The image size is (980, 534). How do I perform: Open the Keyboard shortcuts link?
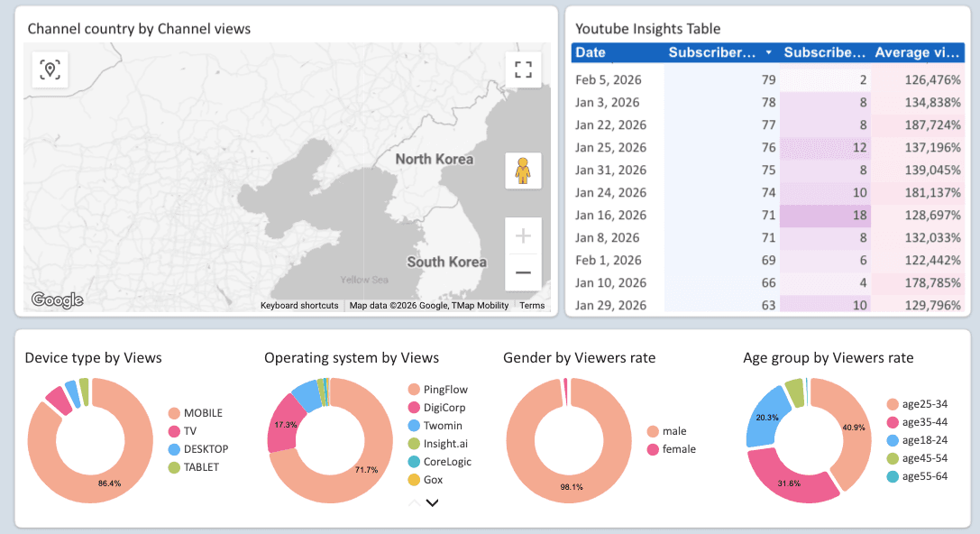tap(298, 305)
